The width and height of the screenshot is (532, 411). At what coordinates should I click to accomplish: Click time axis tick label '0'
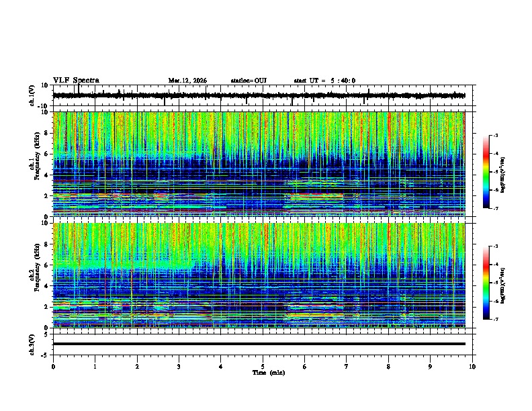(x=53, y=367)
